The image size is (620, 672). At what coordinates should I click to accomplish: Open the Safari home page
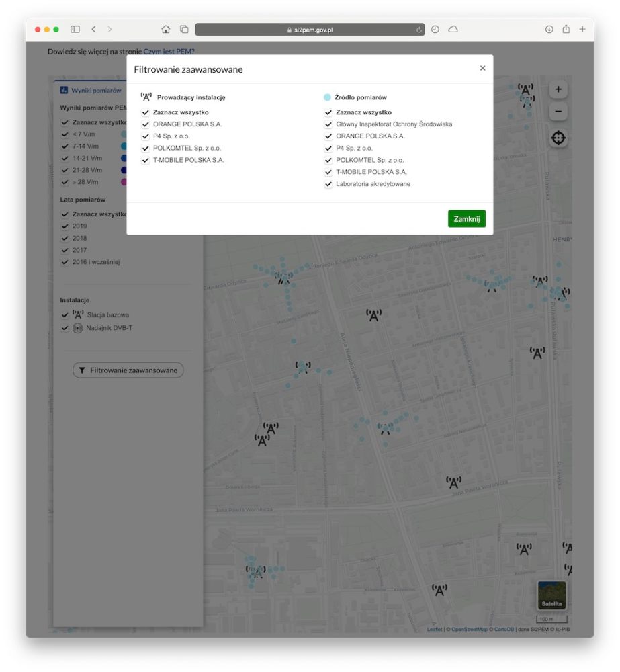[x=166, y=29]
